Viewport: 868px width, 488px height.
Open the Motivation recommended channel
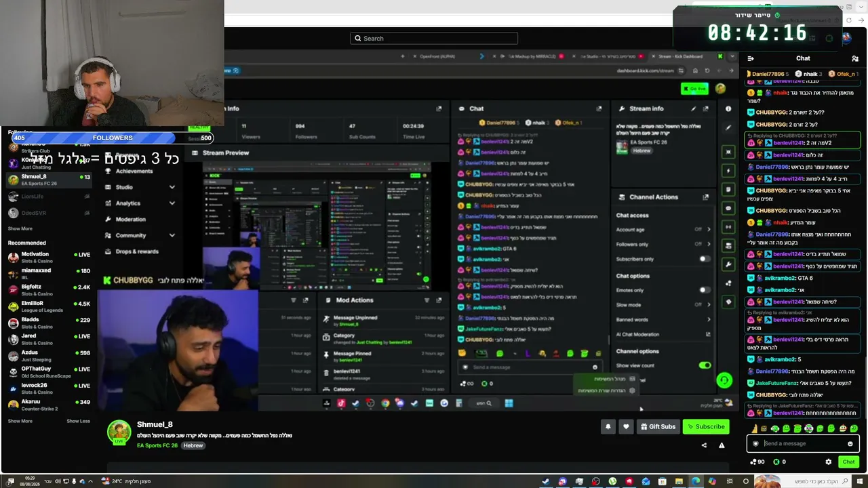[49, 257]
